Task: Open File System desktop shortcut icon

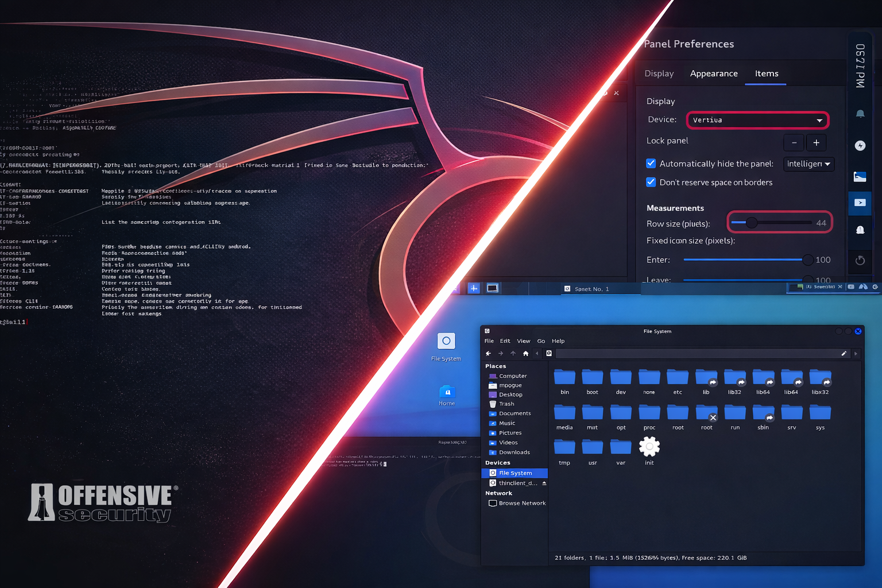Action: pyautogui.click(x=446, y=342)
